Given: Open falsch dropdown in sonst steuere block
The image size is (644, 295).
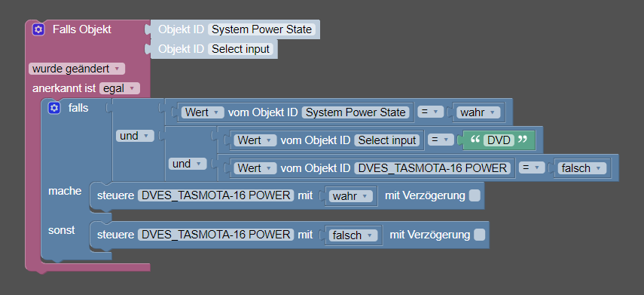Looking at the screenshot, I should (353, 235).
